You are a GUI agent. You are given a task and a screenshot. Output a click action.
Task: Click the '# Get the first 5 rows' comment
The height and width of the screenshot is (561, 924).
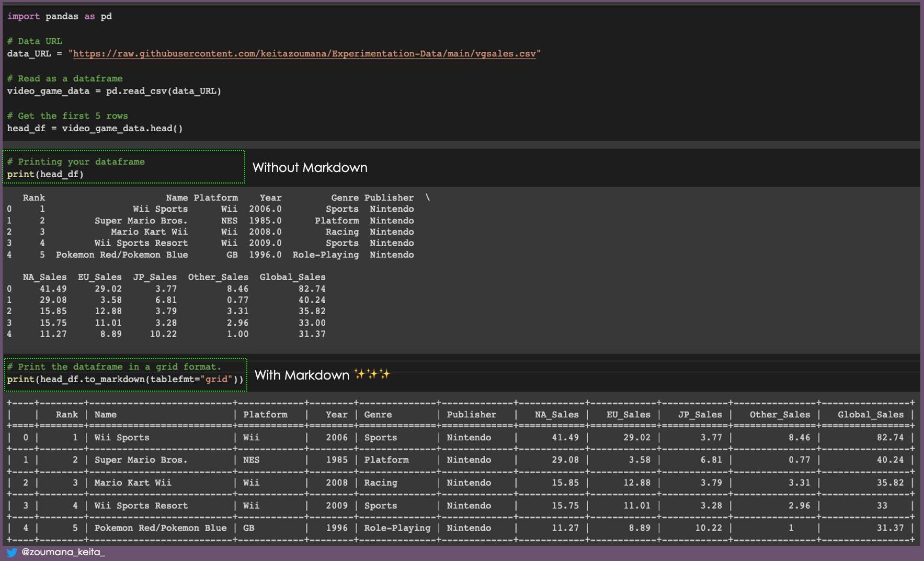coord(67,116)
